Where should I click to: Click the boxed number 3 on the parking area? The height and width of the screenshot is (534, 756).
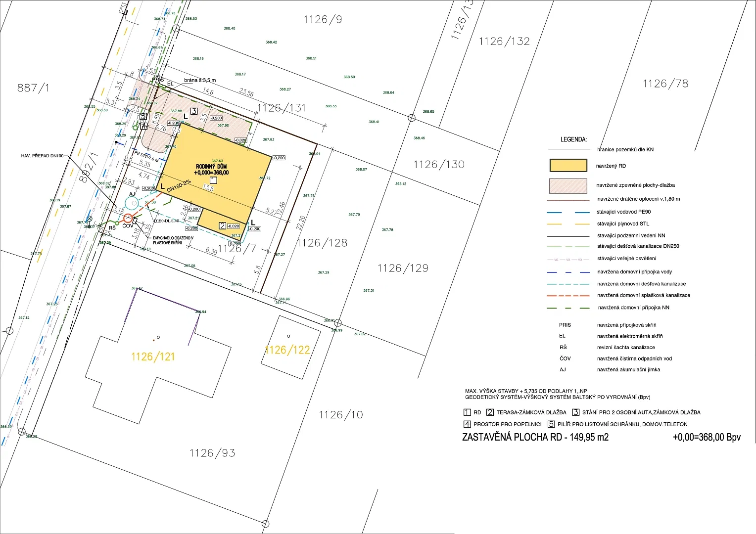(x=194, y=111)
